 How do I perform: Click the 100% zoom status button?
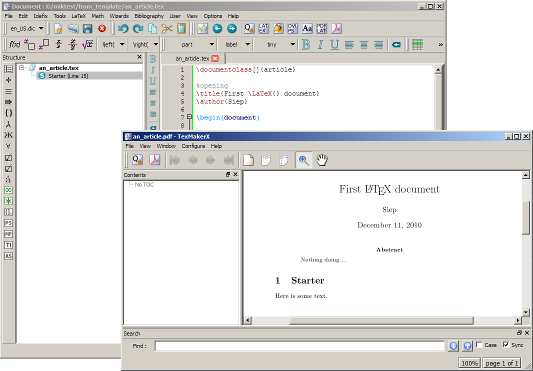point(469,363)
